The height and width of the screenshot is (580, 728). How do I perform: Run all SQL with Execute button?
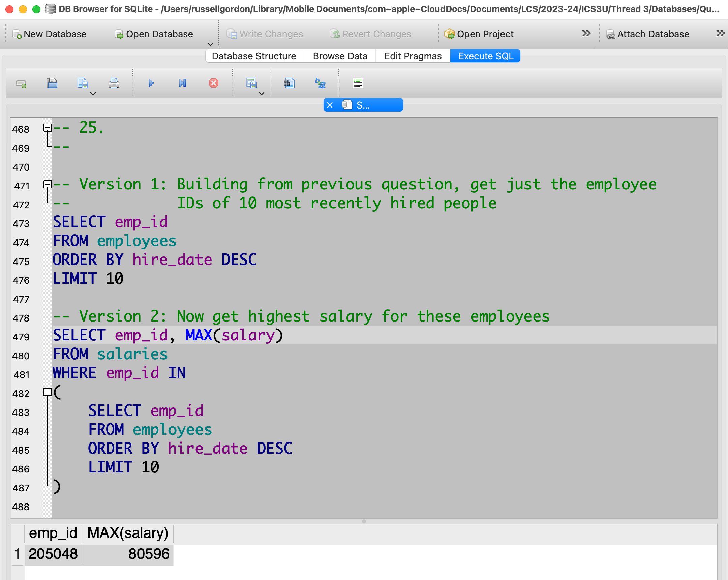[151, 83]
